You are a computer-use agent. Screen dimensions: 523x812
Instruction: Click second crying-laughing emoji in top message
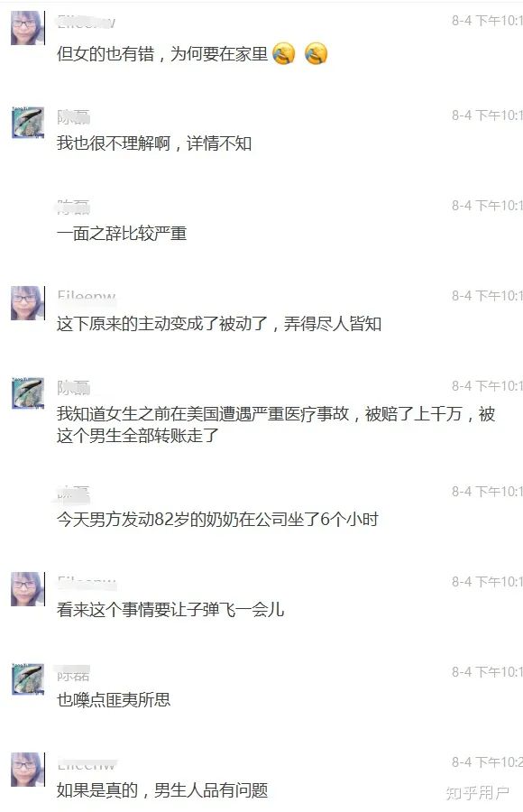click(316, 53)
